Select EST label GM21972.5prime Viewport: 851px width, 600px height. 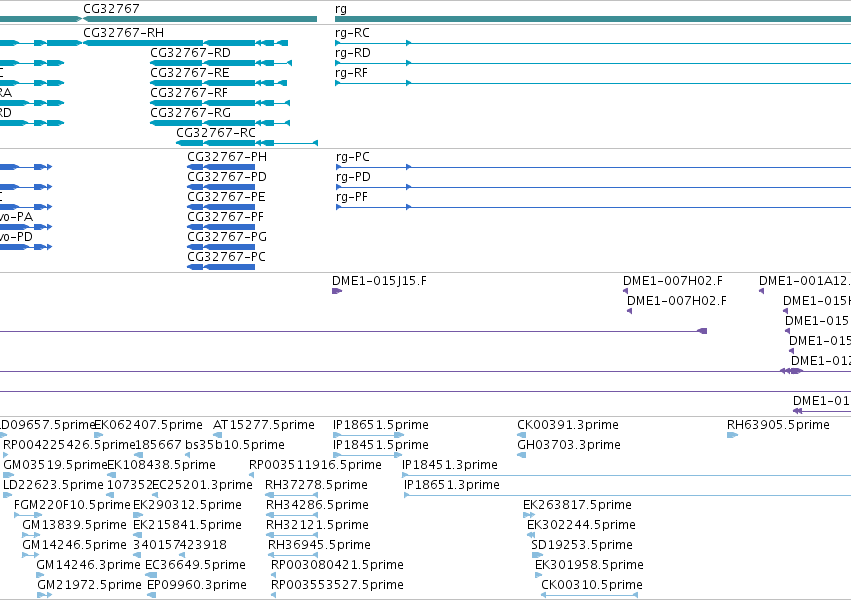click(90, 585)
